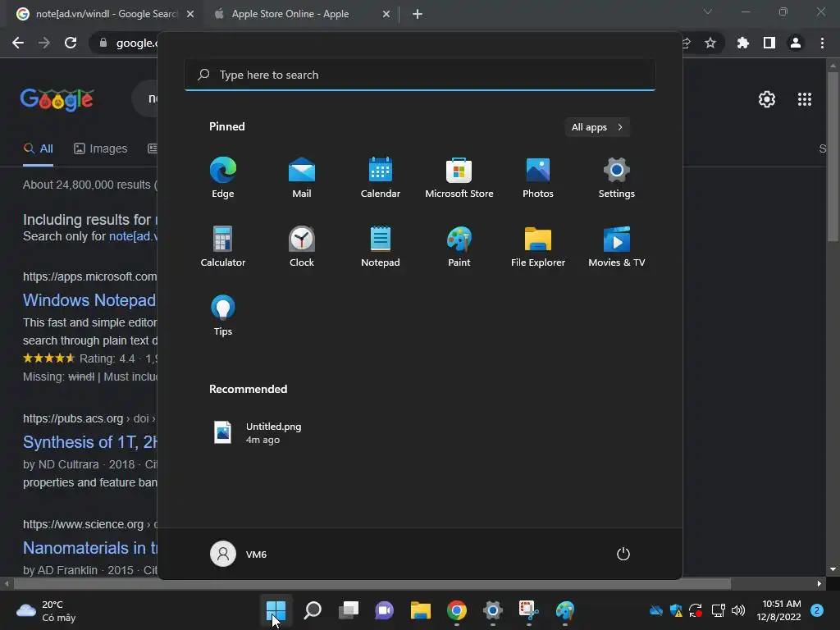The width and height of the screenshot is (840, 630).
Task: Open the weather widget on taskbar
Action: point(46,610)
